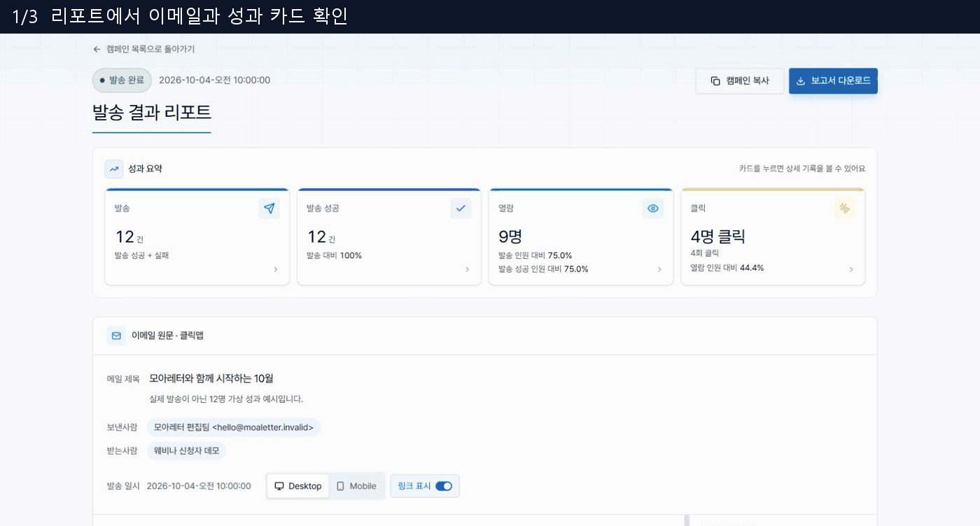
Task: Switch preview to Desktop view
Action: [298, 486]
